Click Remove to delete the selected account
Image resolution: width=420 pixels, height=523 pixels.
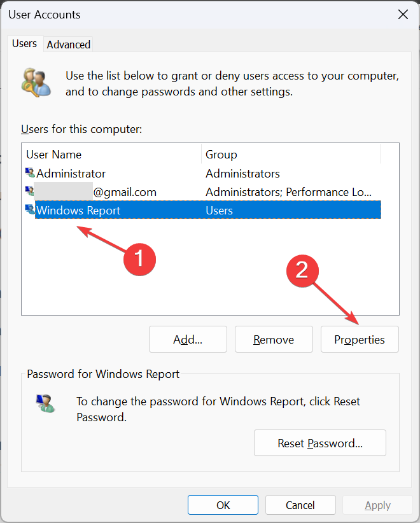274,339
